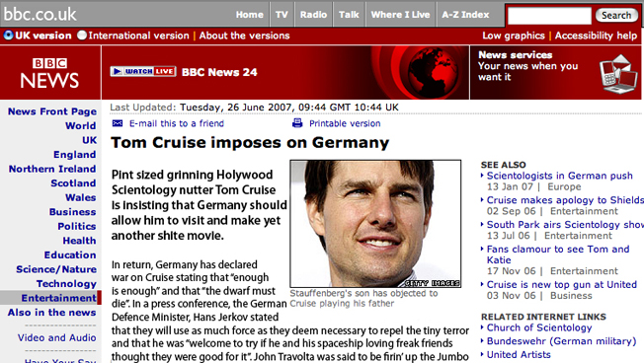Open the Northern Ireland section
The height and width of the screenshot is (363, 644).
click(x=52, y=169)
